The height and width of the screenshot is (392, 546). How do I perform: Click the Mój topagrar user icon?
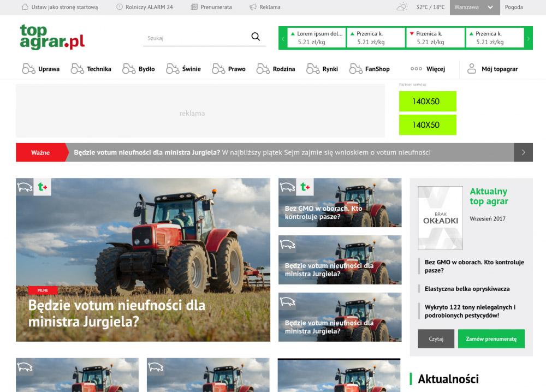pos(471,69)
